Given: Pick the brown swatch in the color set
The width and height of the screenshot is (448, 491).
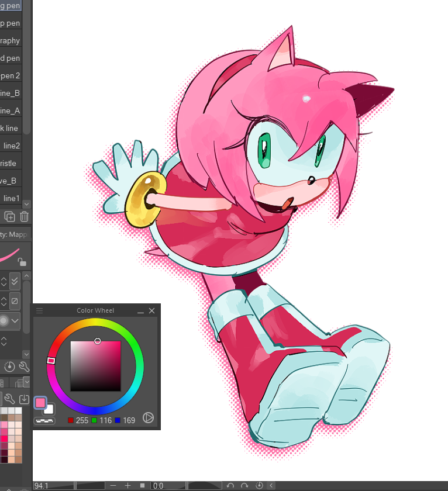Looking at the screenshot, I should 4,417.
